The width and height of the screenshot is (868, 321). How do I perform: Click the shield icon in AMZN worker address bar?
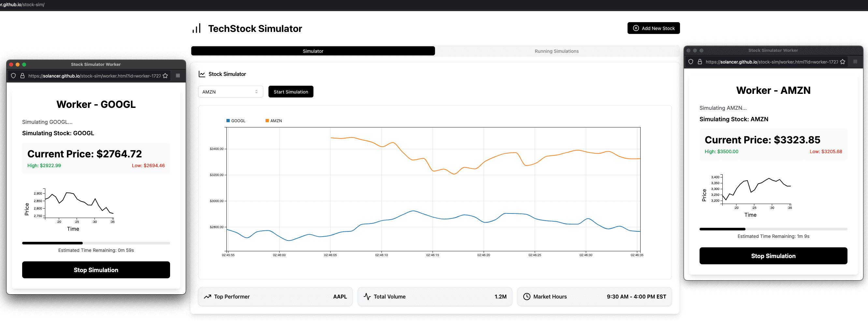(690, 62)
